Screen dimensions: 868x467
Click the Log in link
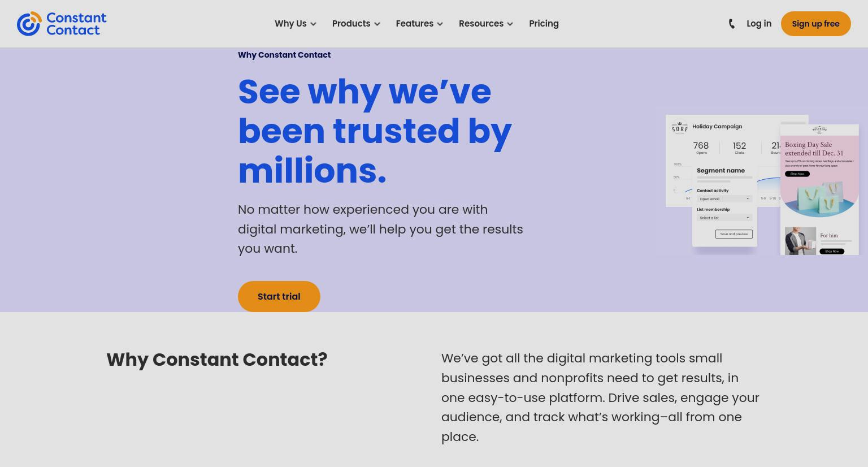[x=759, y=24]
